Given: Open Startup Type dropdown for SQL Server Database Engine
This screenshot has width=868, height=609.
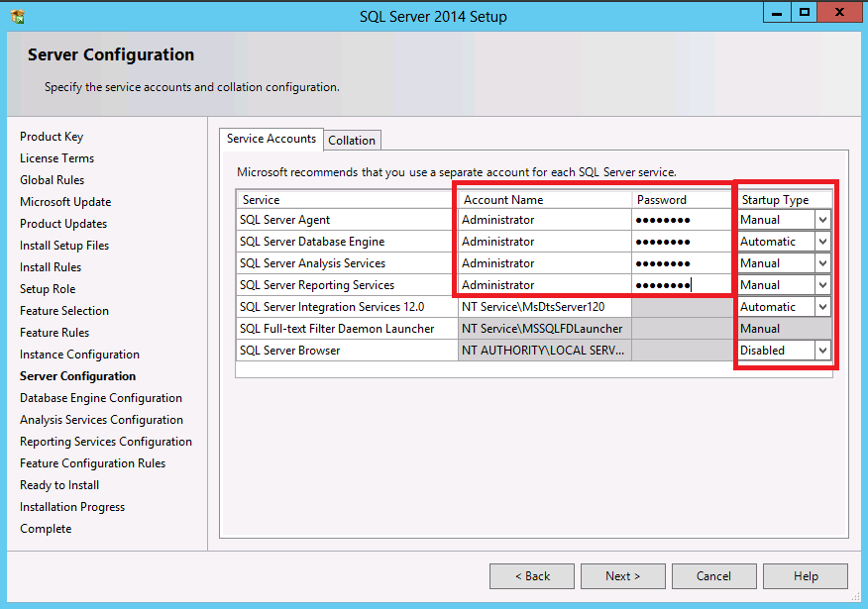Looking at the screenshot, I should 822,242.
